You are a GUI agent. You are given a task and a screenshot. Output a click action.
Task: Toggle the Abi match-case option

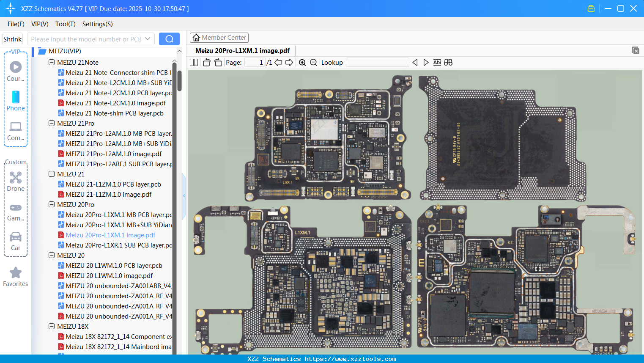(437, 63)
